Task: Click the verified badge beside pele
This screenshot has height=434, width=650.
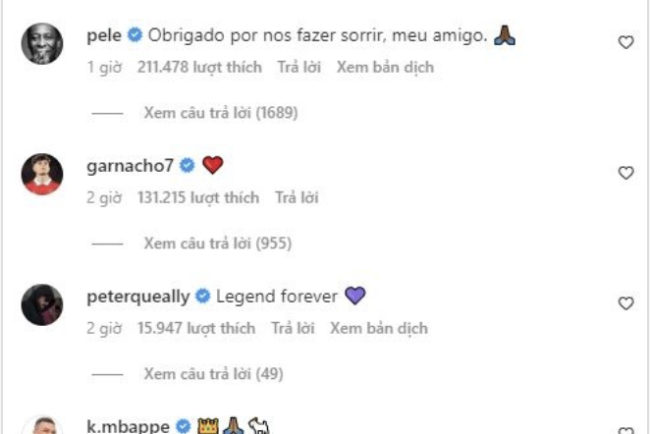Action: 135,35
